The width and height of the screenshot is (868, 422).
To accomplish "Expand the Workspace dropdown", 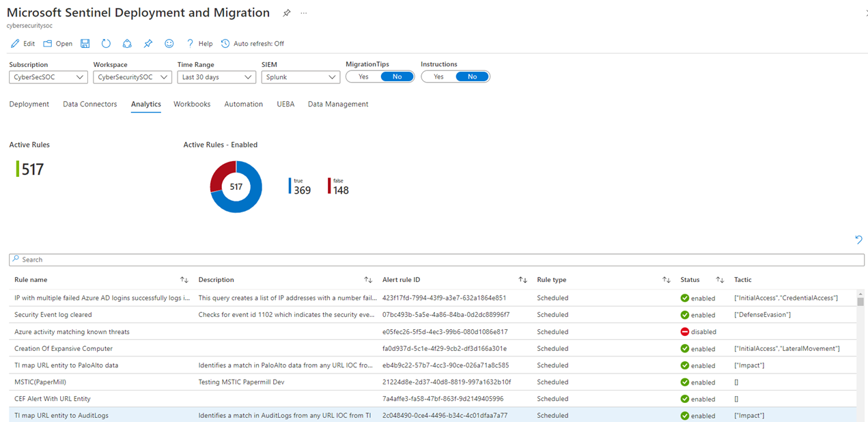I will tap(132, 77).
